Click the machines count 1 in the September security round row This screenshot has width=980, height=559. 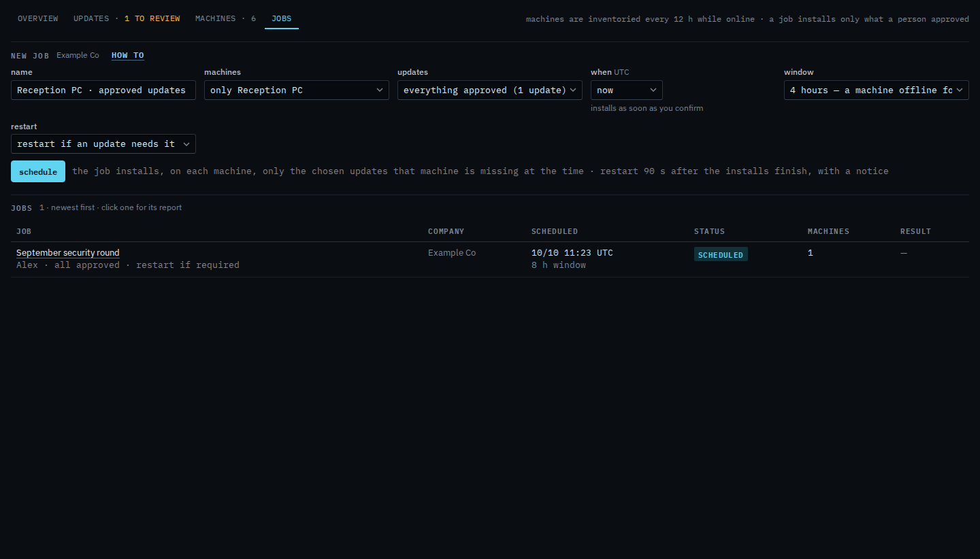click(811, 253)
